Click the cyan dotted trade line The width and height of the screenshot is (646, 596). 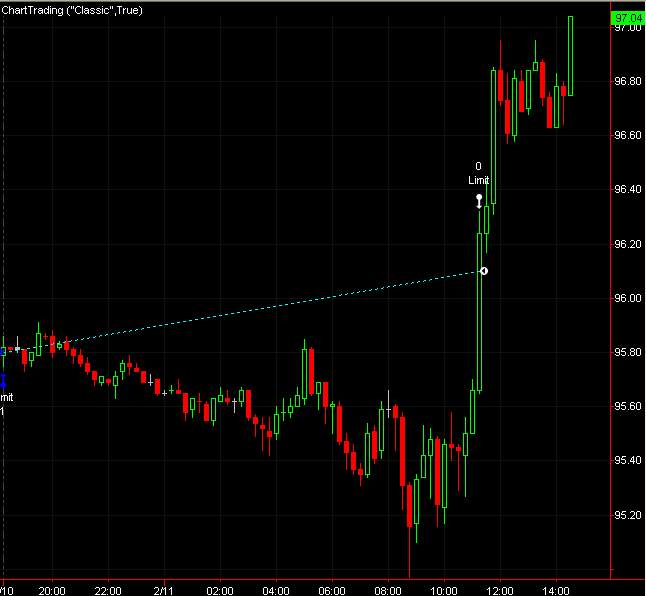point(243,312)
